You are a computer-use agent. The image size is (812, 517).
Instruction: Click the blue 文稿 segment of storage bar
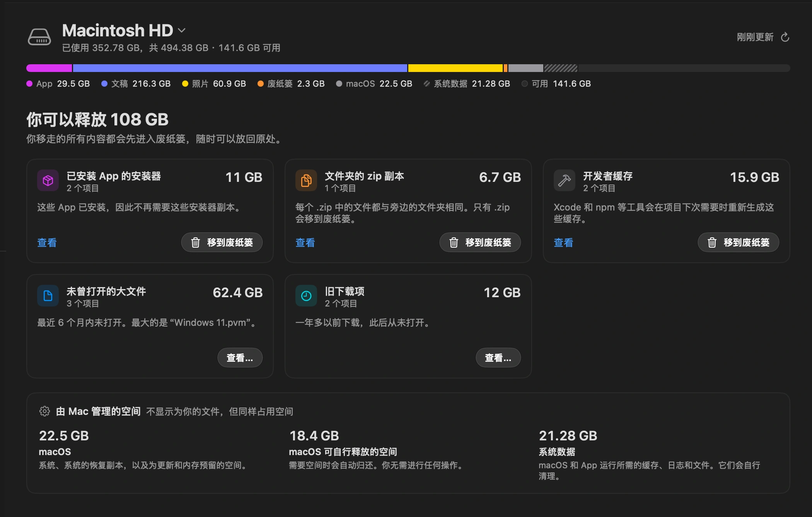(x=240, y=68)
